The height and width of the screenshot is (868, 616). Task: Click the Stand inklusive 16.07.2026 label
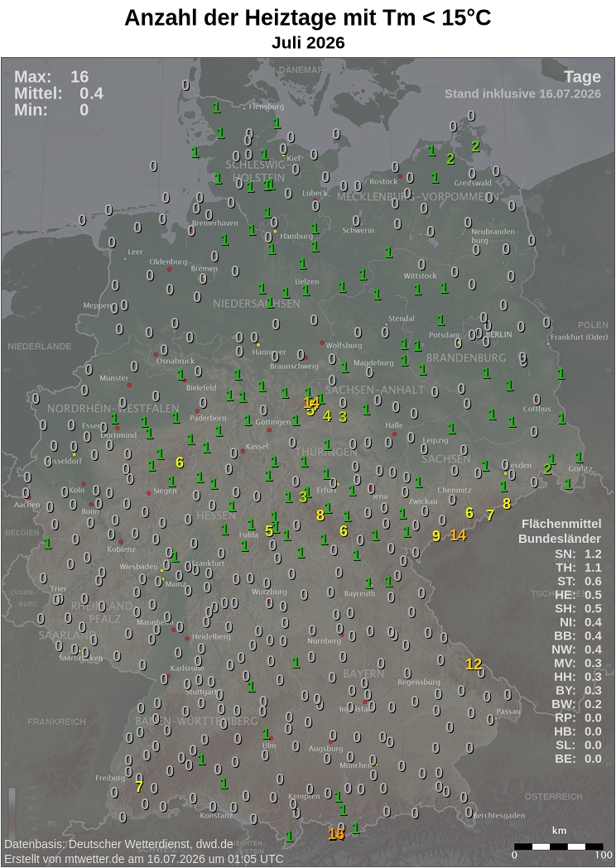(522, 94)
